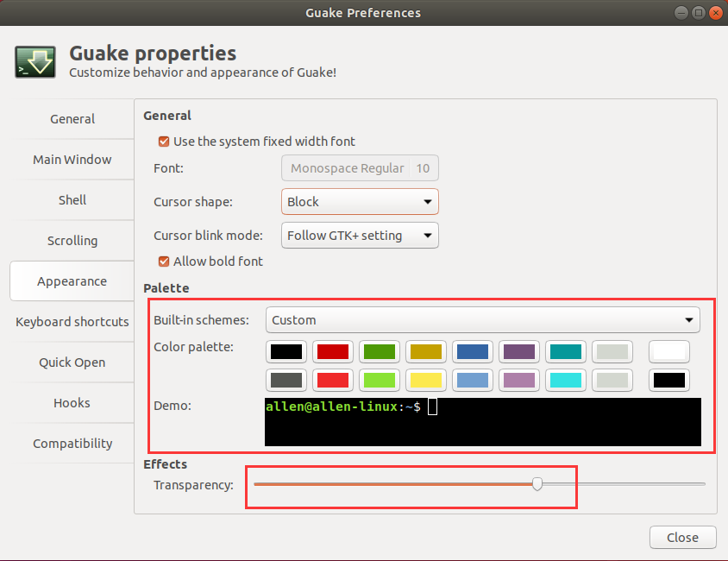Click the Transparency slider handle

point(537,484)
